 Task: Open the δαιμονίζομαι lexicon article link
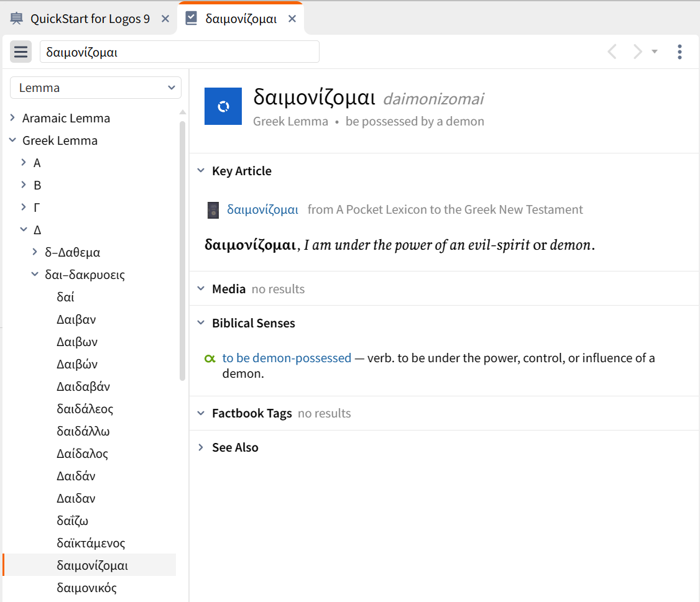[262, 210]
